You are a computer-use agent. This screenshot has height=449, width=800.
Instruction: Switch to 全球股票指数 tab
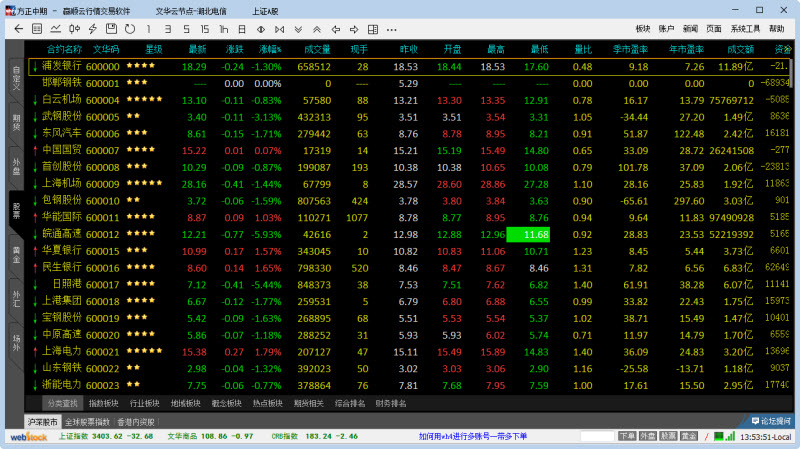[87, 422]
